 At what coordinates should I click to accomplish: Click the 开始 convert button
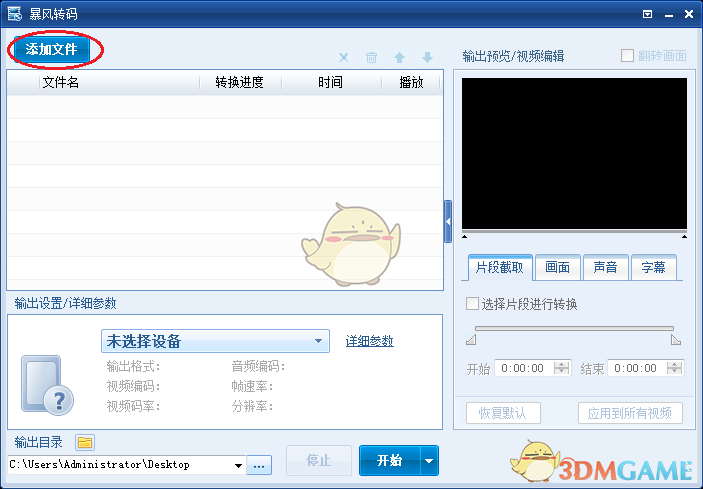coord(390,460)
